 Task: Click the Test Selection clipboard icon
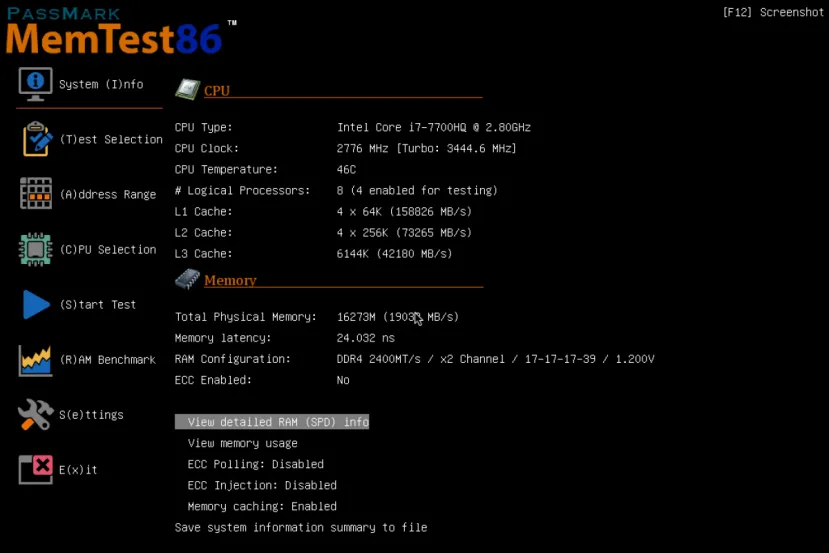point(37,139)
